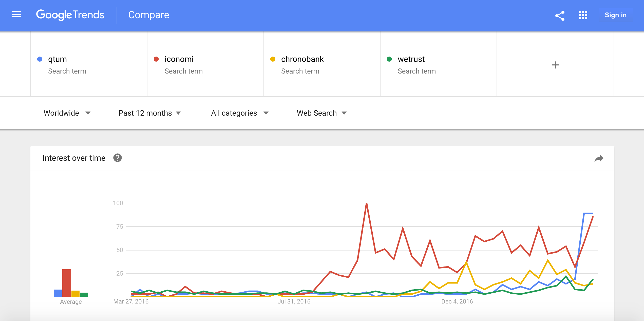Viewport: 644px width, 321px height.
Task: Click the Compare header label
Action: tap(149, 15)
